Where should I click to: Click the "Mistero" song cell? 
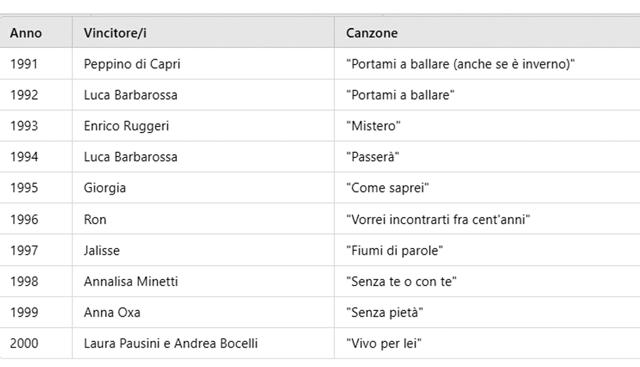click(x=487, y=126)
